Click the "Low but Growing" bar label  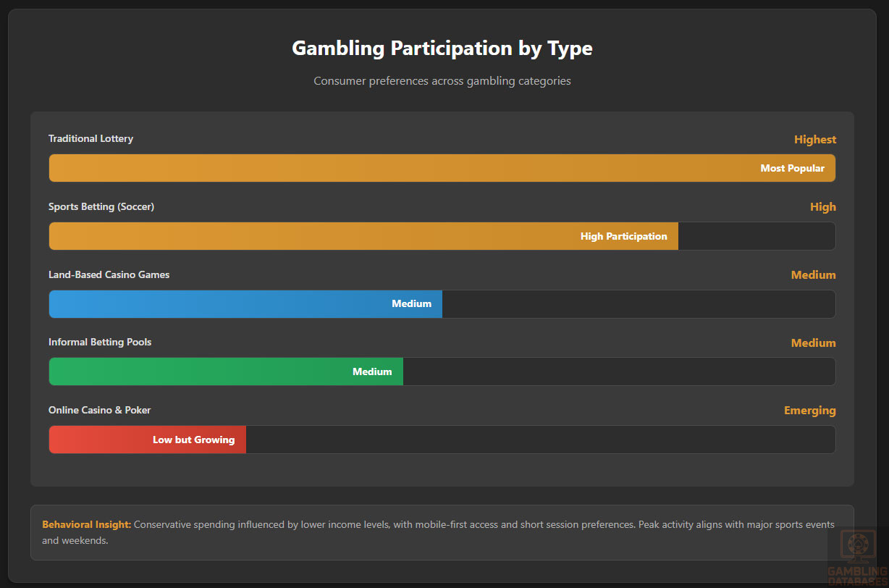(193, 440)
